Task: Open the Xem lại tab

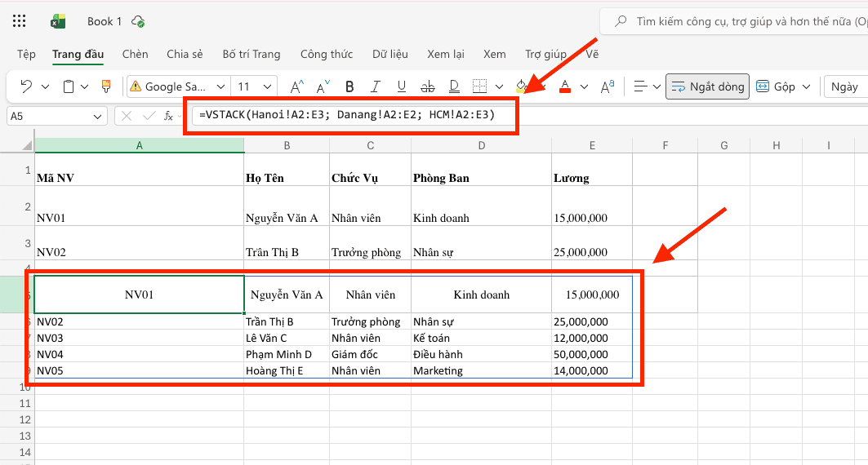Action: [x=446, y=54]
